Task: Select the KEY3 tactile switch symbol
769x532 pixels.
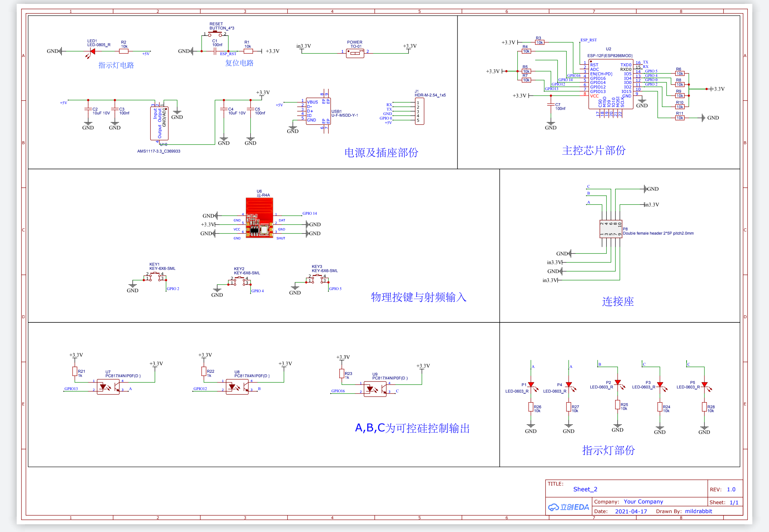Action: [x=317, y=279]
